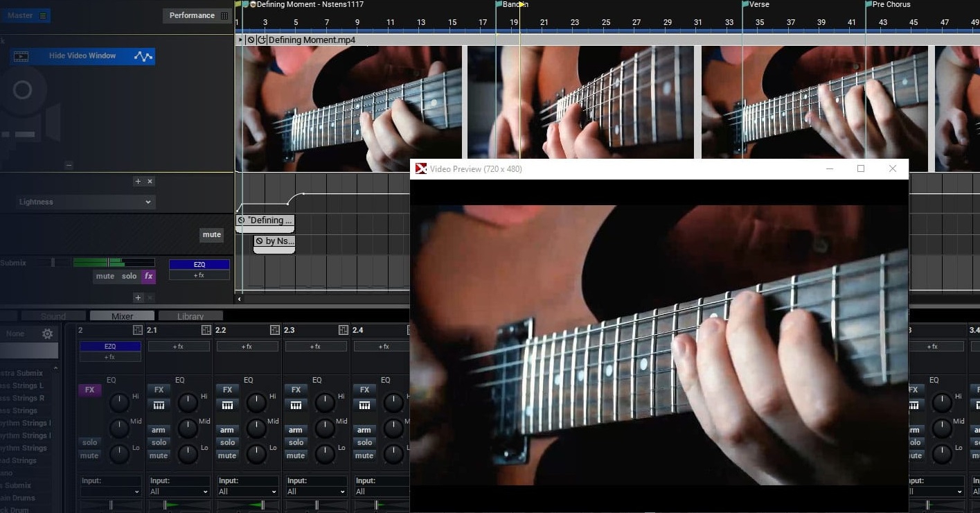980x513 pixels.
Task: Switch to the Mixer tab
Action: pyautogui.click(x=122, y=316)
